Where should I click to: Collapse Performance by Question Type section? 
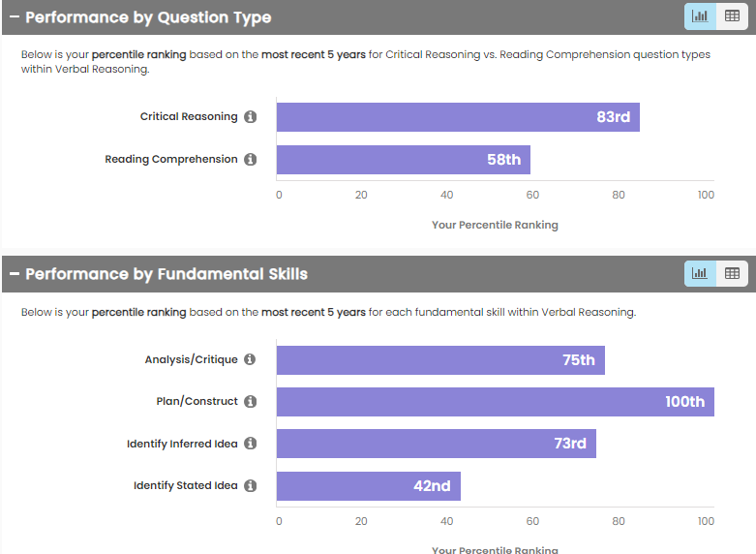[15, 17]
